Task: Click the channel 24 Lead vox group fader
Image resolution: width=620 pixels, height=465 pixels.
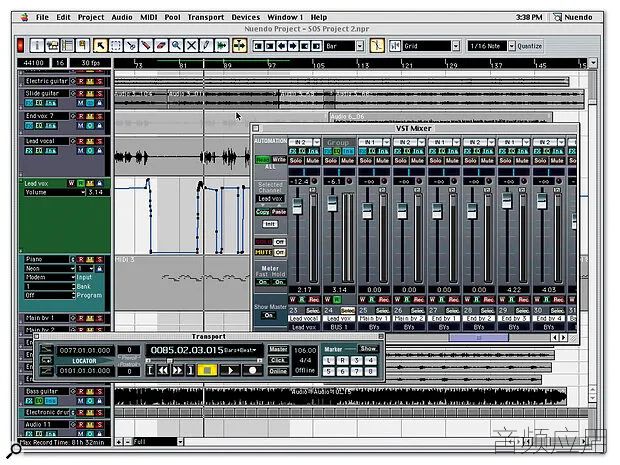Action: pos(333,203)
